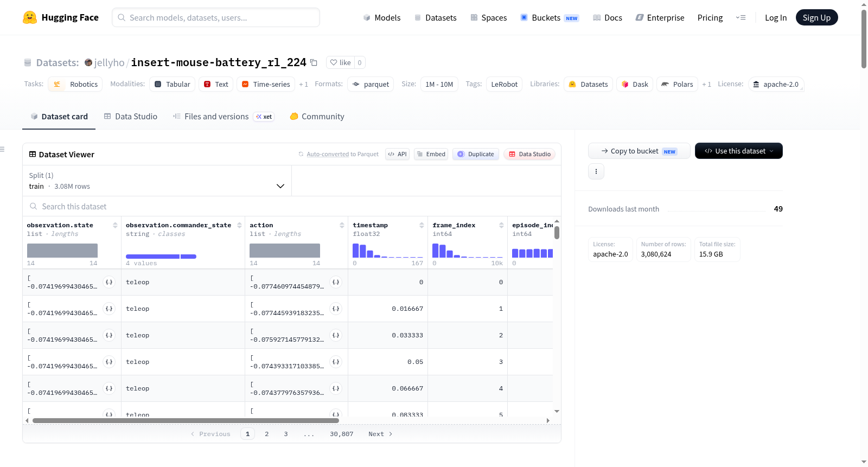
Task: Switch to the Data Studio tab
Action: tap(131, 116)
